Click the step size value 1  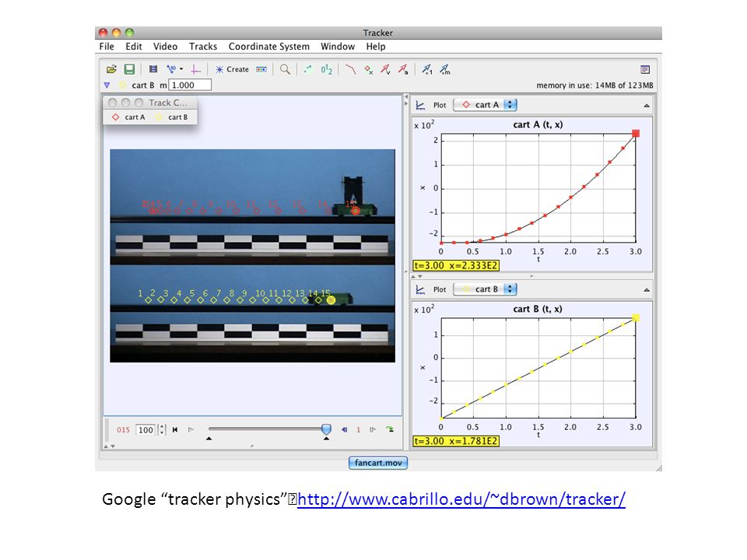pyautogui.click(x=358, y=429)
